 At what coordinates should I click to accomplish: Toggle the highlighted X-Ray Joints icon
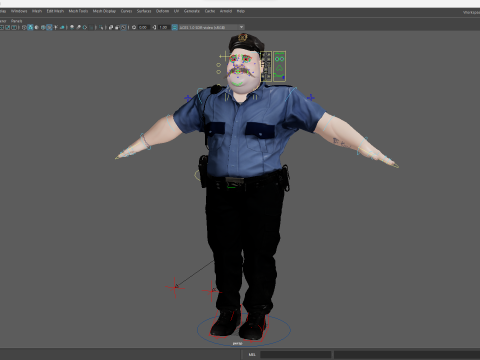124,27
